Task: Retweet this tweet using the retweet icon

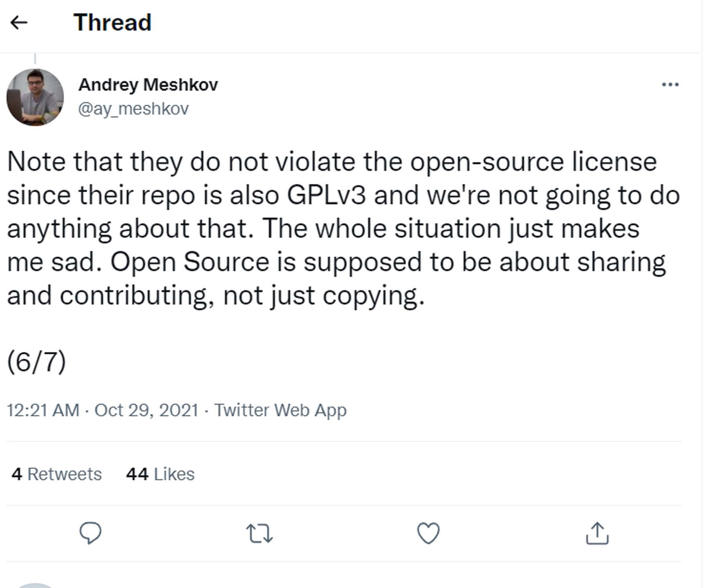Action: click(259, 534)
